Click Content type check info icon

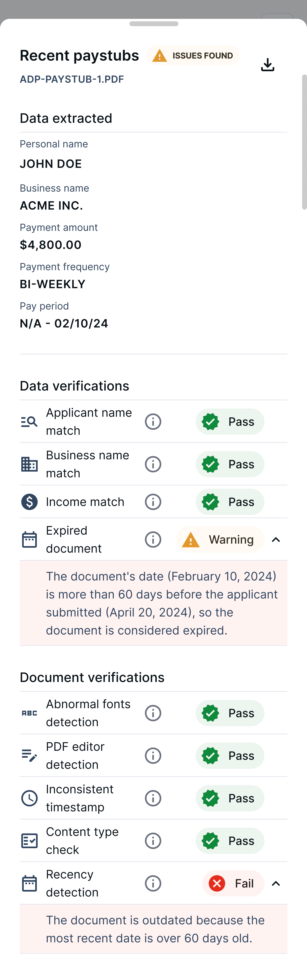pos(153,841)
